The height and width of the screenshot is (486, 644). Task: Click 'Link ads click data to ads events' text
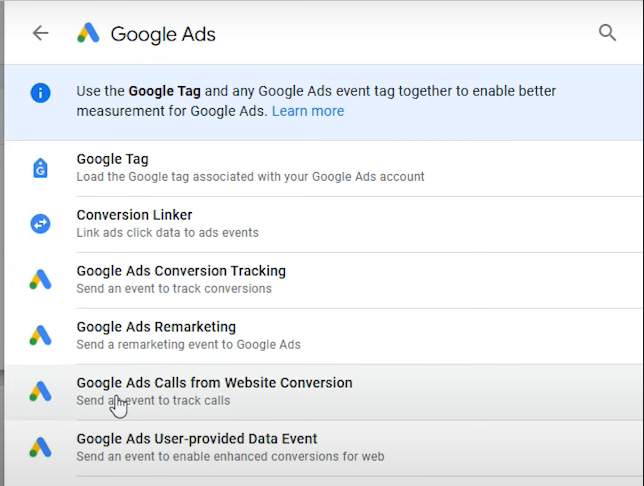point(168,233)
